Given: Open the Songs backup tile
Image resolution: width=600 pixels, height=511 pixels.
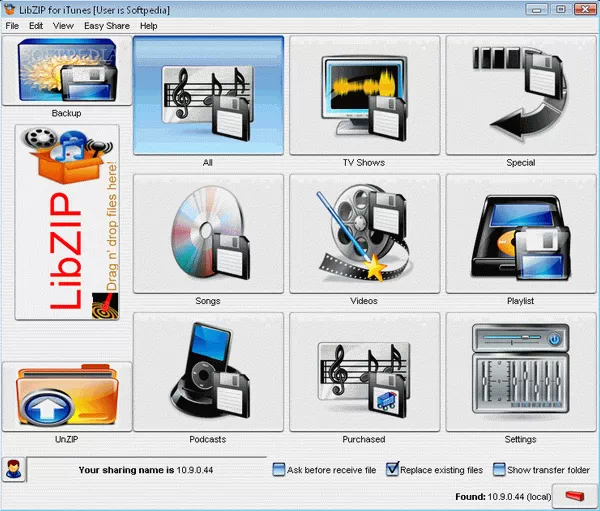Looking at the screenshot, I should point(208,233).
